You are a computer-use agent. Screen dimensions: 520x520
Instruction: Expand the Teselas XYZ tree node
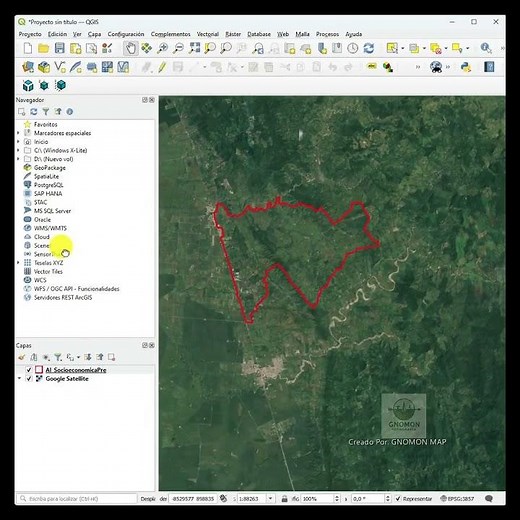18,263
